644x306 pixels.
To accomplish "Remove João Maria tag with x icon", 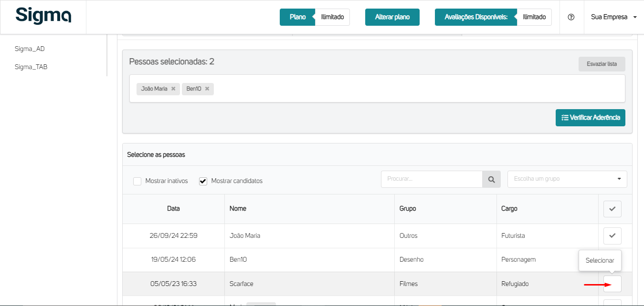I will pos(173,89).
